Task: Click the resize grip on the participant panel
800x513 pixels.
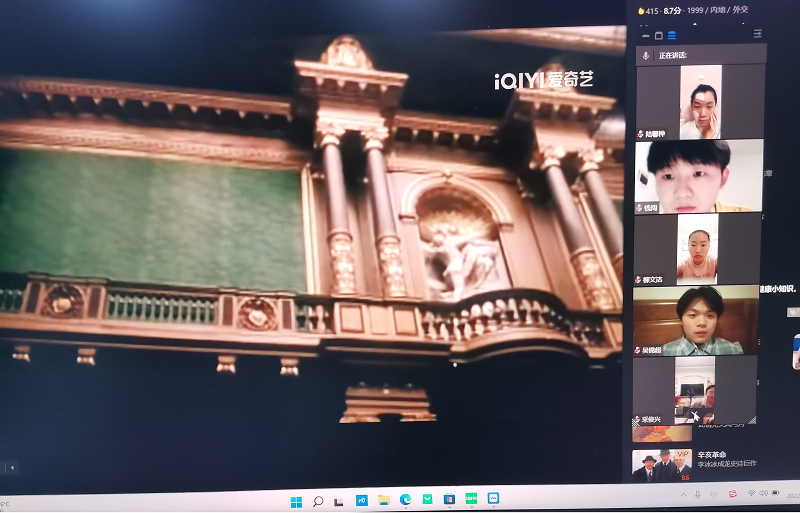Action: click(752, 420)
